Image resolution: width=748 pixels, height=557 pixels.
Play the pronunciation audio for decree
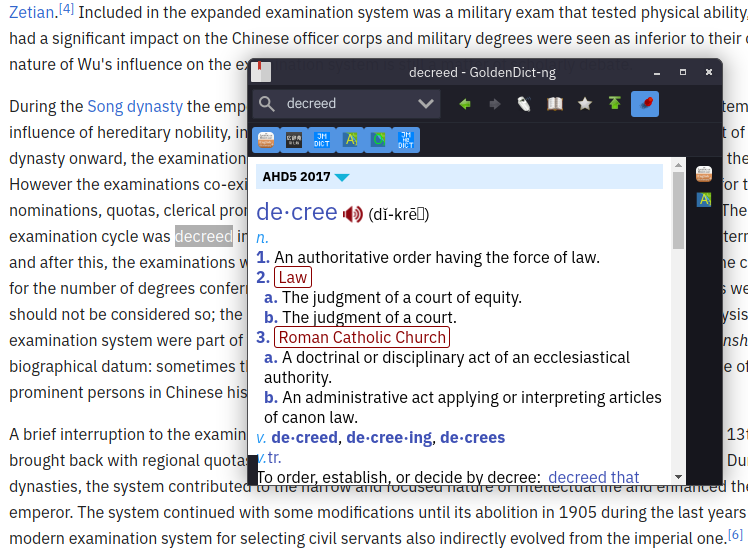pos(352,214)
